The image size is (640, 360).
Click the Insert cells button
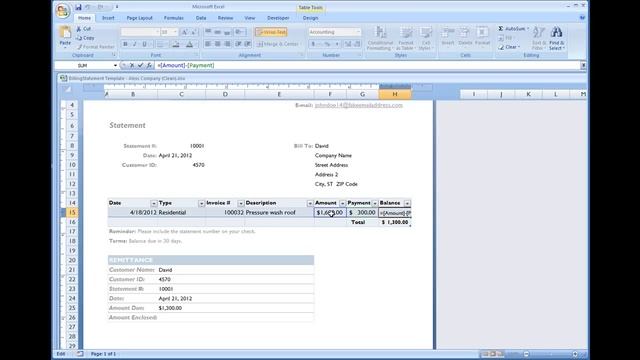(447, 37)
